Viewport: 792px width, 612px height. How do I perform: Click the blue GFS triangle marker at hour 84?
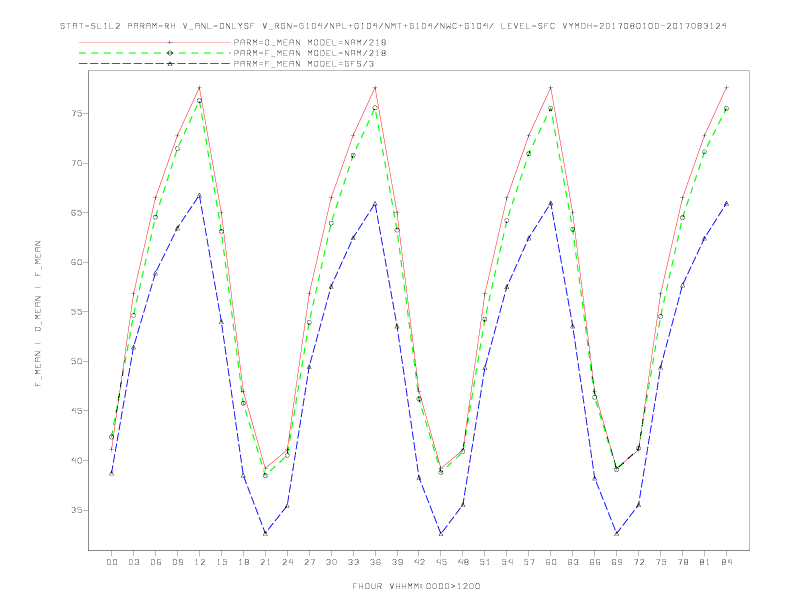(726, 203)
